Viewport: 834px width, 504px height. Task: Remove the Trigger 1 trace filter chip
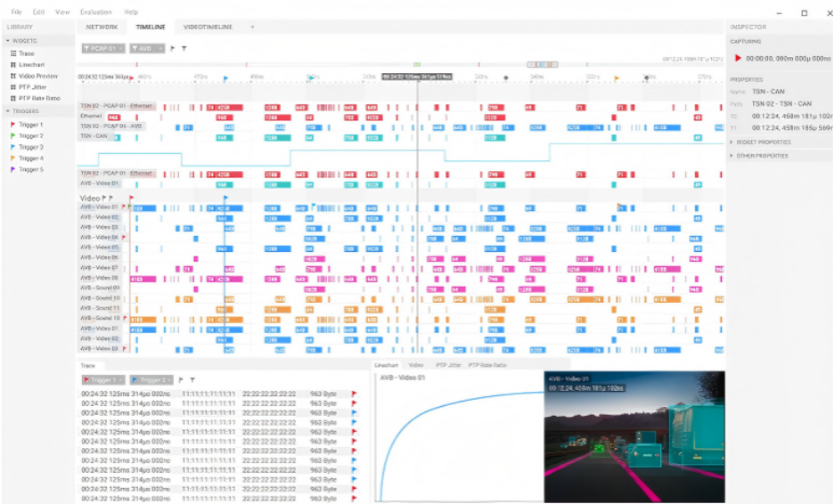pyautogui.click(x=121, y=379)
